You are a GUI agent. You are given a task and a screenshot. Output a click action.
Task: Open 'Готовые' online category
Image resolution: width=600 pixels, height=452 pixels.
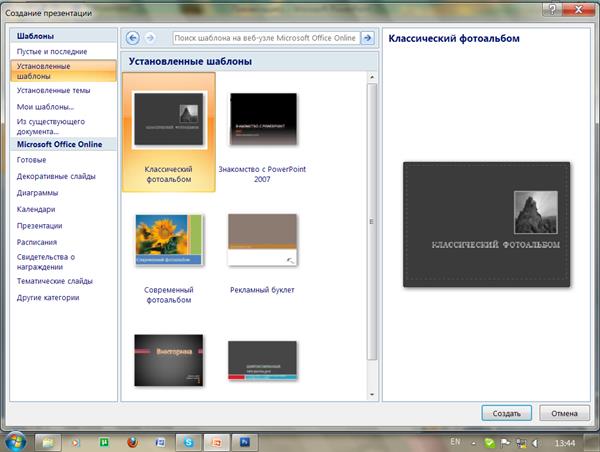31,160
